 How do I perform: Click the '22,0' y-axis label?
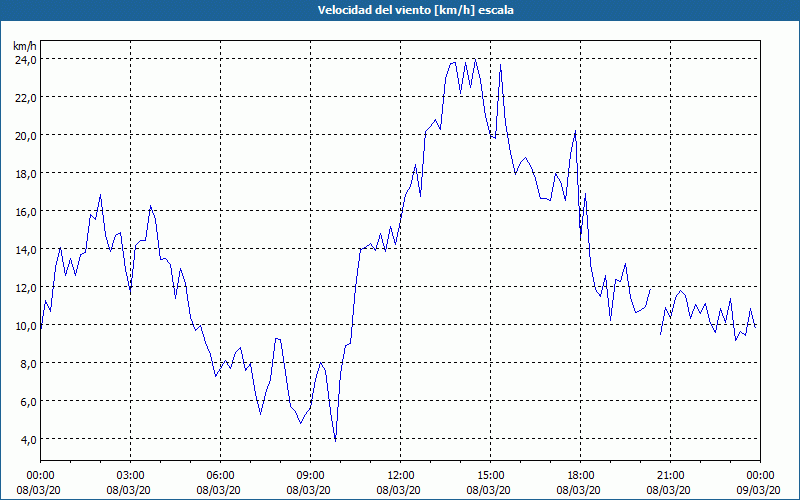(x=25, y=97)
